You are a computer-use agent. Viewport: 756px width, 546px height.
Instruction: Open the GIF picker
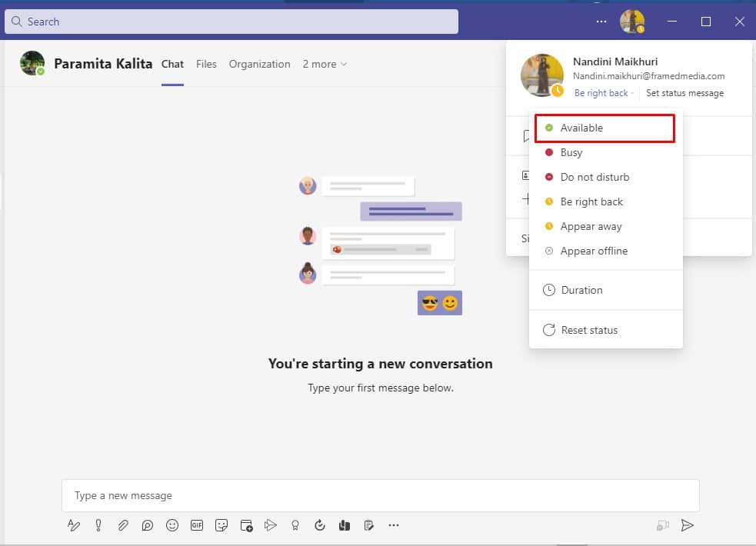[197, 525]
